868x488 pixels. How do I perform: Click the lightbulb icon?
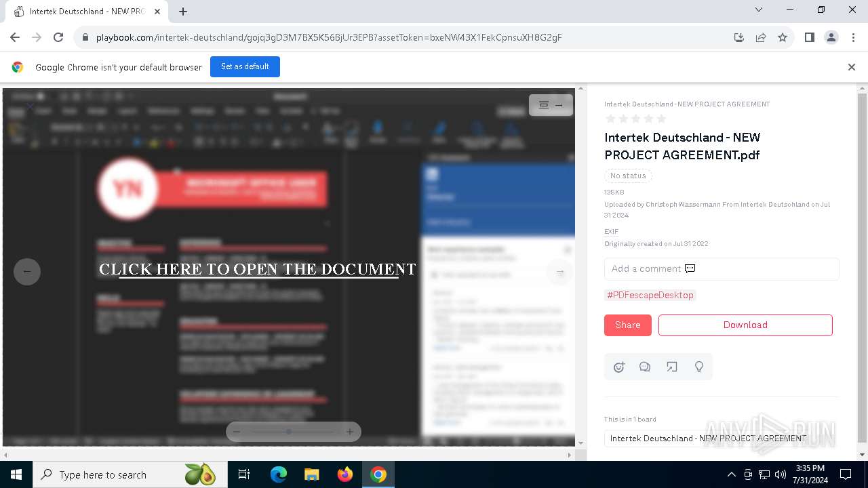click(699, 367)
